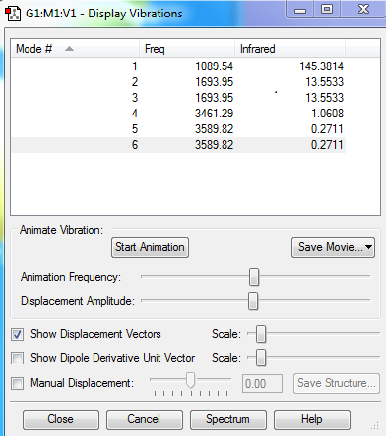Click infrared 13.5533 in mode 3 row

point(324,98)
